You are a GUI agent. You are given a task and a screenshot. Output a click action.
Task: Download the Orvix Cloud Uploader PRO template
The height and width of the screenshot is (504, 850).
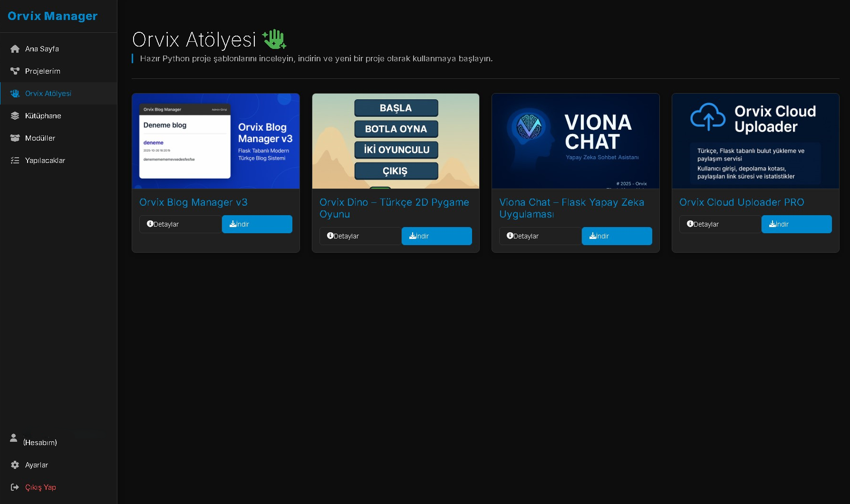point(796,224)
